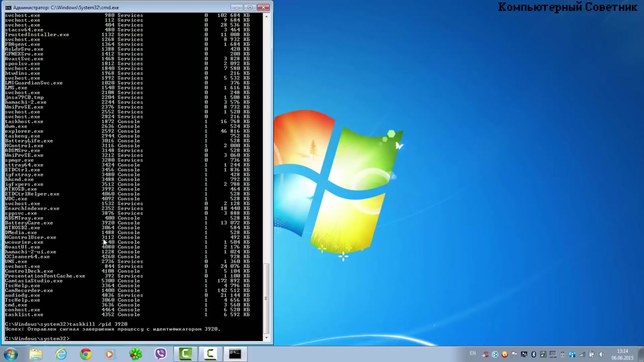Click the "BatteryCare.exe" process name
This screenshot has width=644, height=362.
(29, 223)
